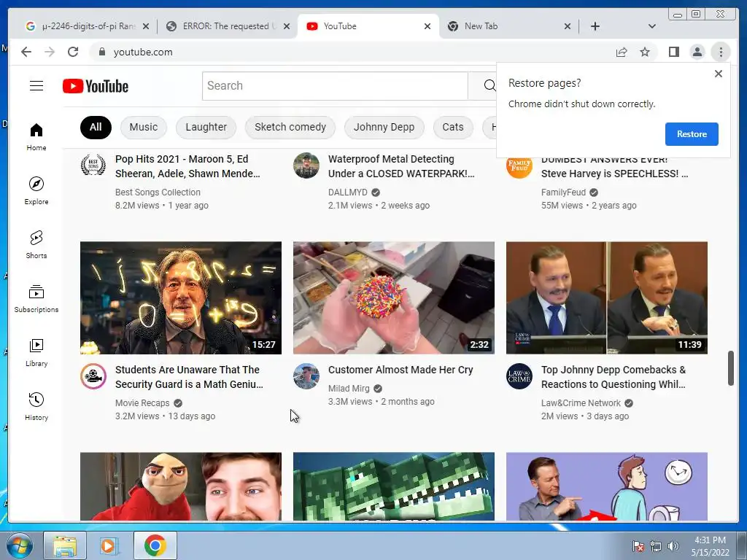Click the YouTube search input field
Viewport: 747px width, 560px height.
[x=335, y=86]
